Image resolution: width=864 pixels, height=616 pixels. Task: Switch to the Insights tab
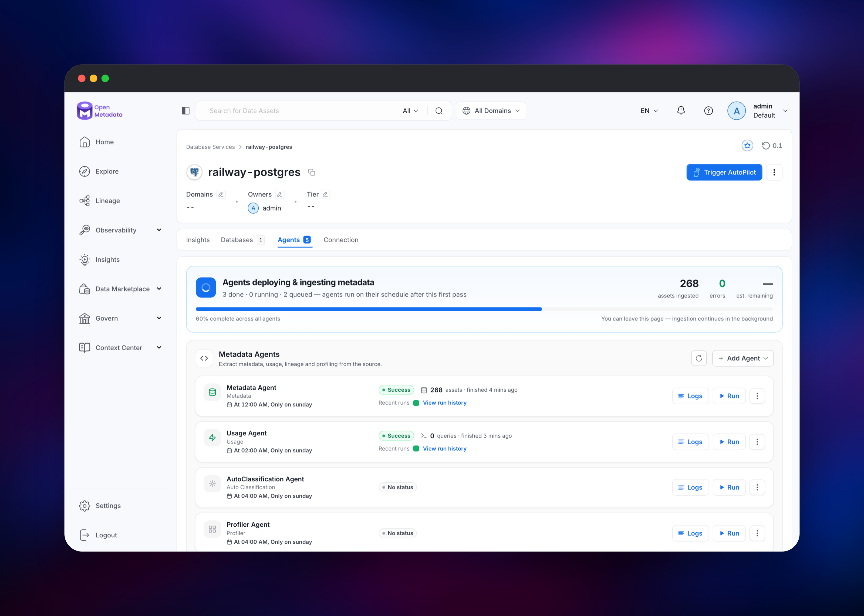(x=198, y=240)
